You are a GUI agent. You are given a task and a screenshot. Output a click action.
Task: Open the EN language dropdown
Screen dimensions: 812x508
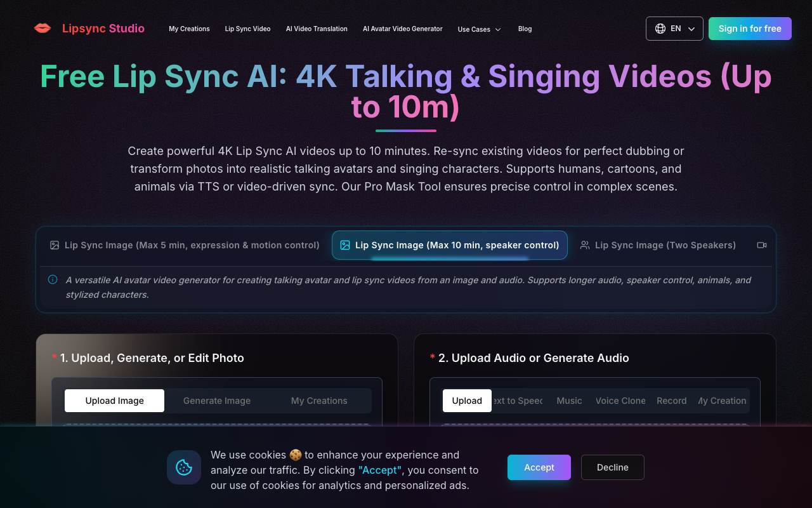point(674,29)
